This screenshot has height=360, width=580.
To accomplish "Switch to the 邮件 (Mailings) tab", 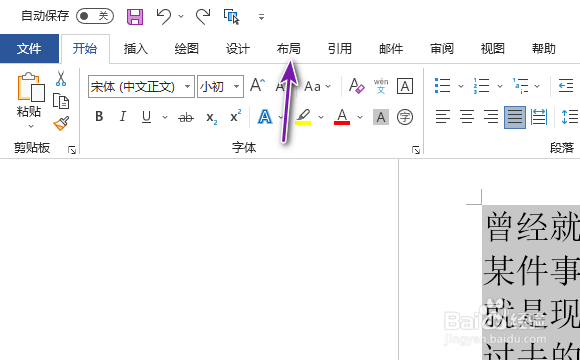I will tap(391, 48).
